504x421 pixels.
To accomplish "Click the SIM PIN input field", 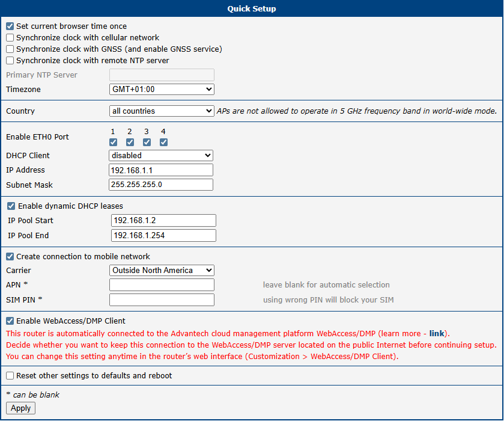I will tap(162, 300).
